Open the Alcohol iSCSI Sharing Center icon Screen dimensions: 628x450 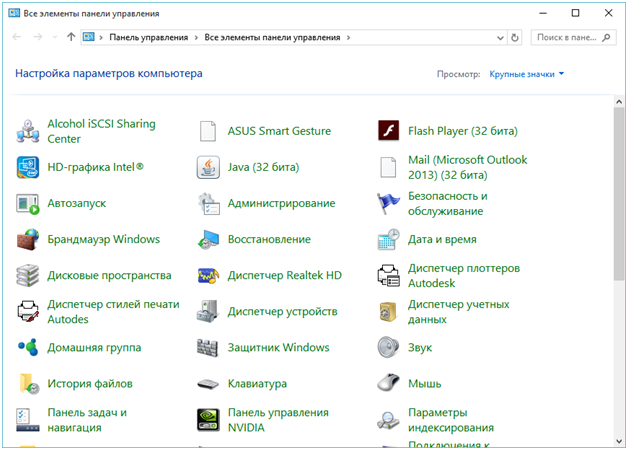[x=28, y=131]
